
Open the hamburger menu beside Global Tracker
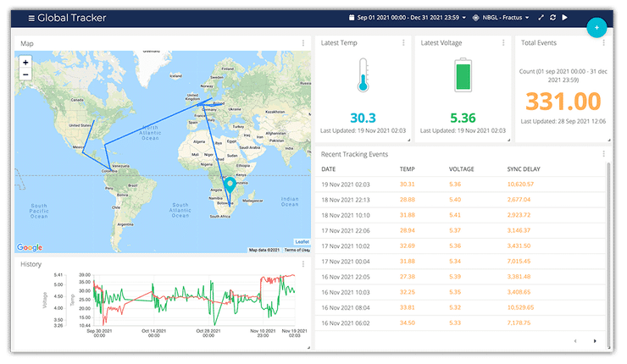[x=31, y=18]
